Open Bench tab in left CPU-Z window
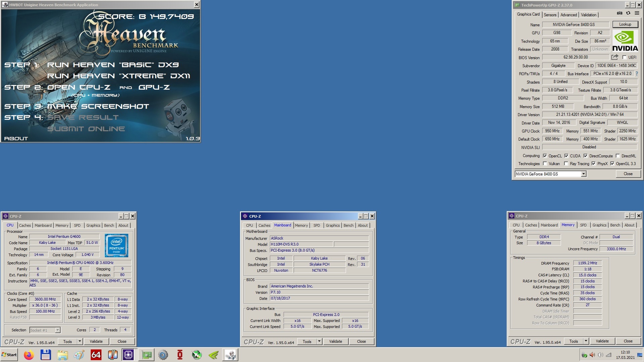Viewport: 644px width, 362px height. [x=109, y=225]
